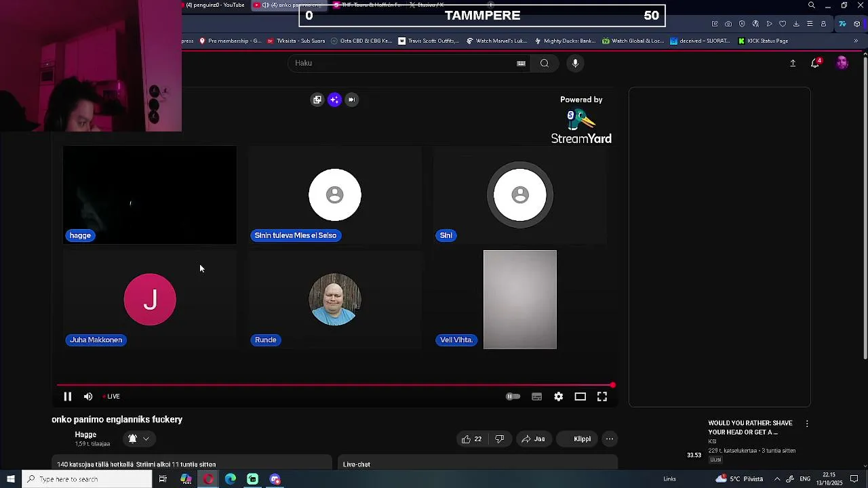Open the 7TV extension icon

click(842, 24)
